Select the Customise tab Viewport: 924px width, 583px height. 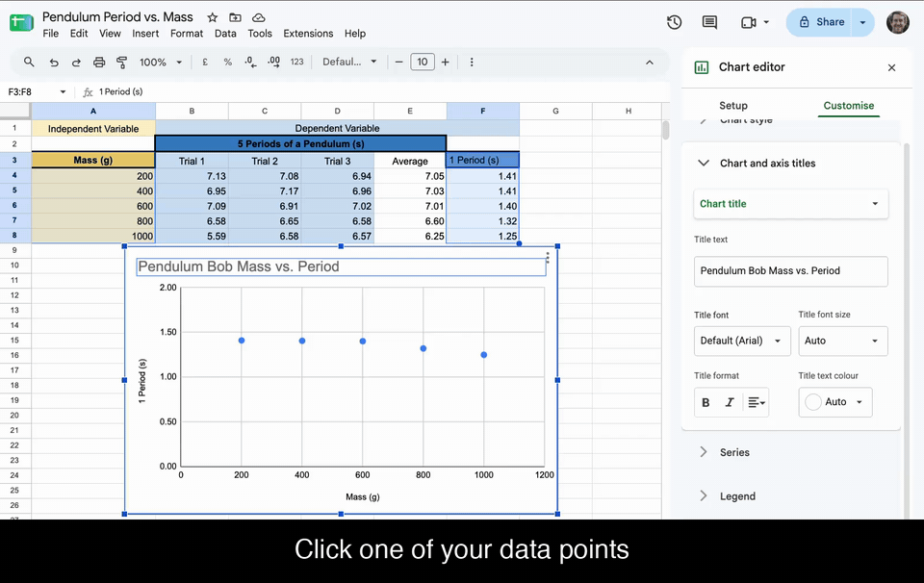pos(849,106)
